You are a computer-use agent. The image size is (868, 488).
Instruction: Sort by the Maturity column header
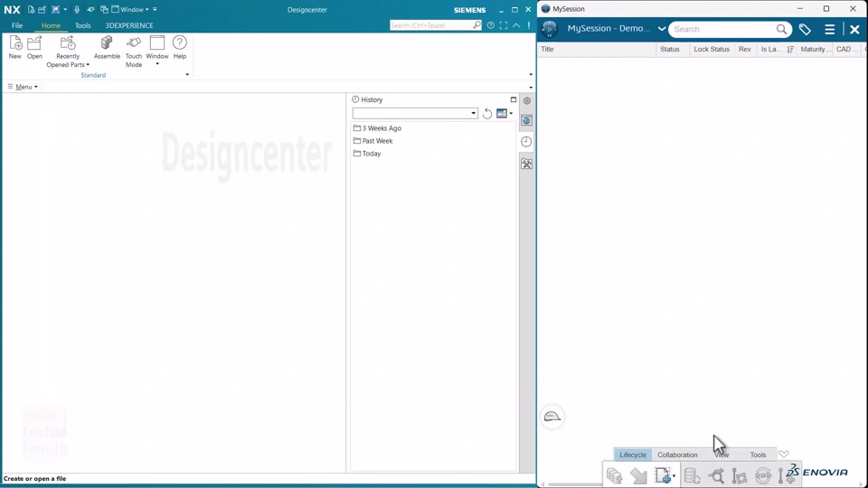(814, 49)
